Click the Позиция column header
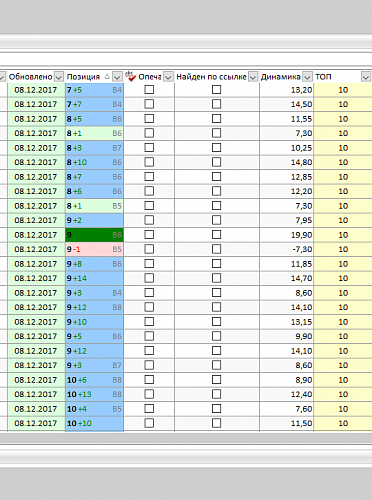The height and width of the screenshot is (500, 372). pos(83,77)
